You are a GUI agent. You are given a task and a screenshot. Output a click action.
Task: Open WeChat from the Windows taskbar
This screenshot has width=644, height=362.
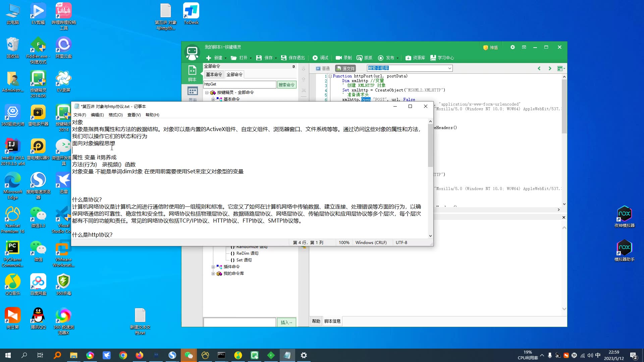coord(189,355)
